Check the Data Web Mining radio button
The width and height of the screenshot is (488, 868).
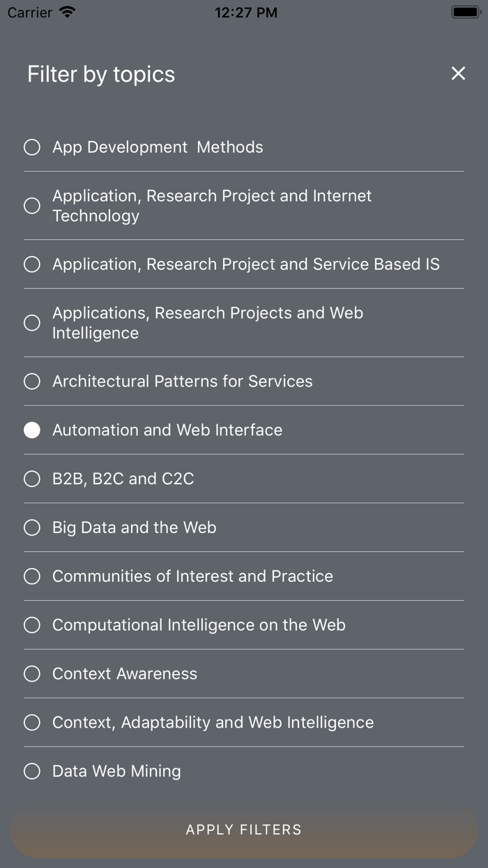(32, 772)
